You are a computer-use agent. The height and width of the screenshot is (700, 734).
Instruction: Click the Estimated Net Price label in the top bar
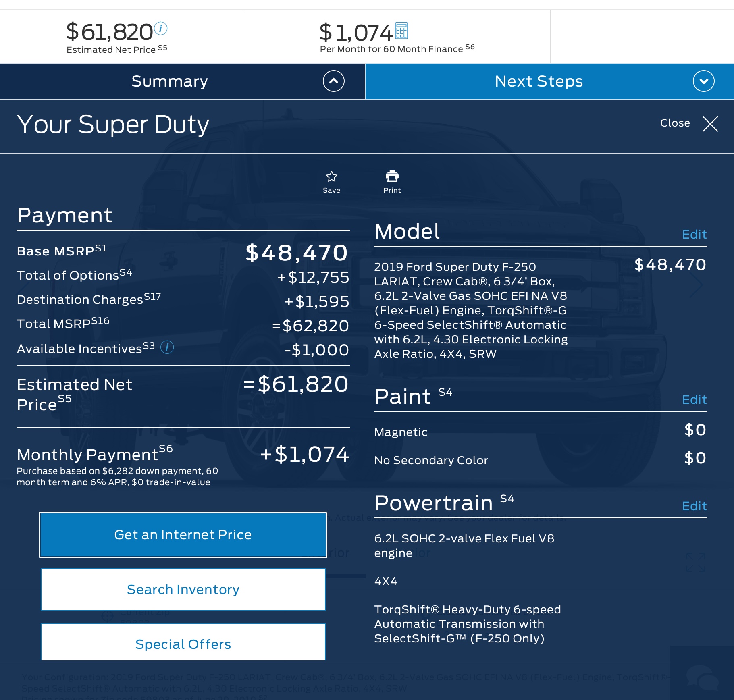(117, 49)
